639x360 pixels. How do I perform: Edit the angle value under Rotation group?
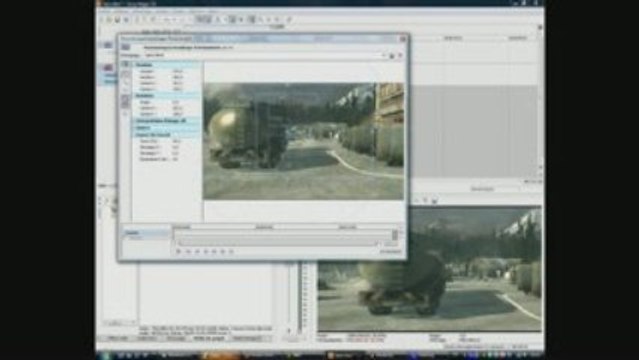tap(176, 102)
